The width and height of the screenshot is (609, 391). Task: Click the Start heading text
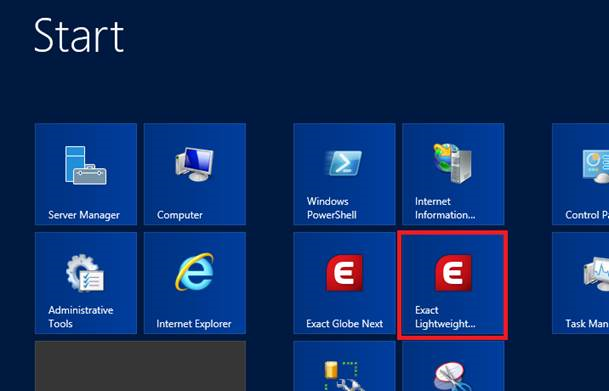point(79,36)
